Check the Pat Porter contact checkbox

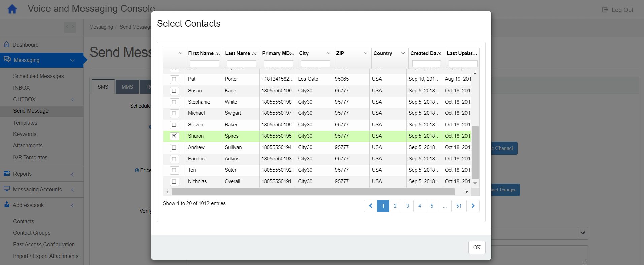(174, 79)
